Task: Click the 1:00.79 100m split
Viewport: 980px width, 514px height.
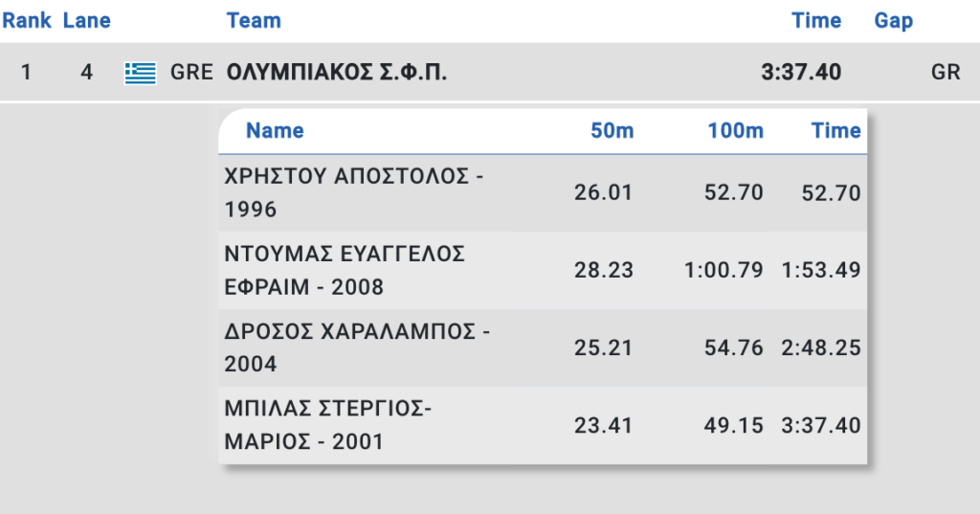Action: tap(724, 270)
